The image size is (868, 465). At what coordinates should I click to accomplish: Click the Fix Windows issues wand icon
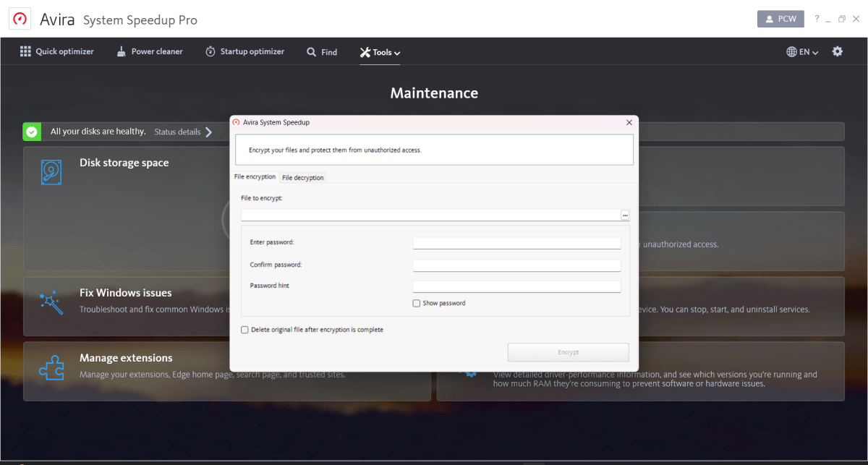(51, 302)
